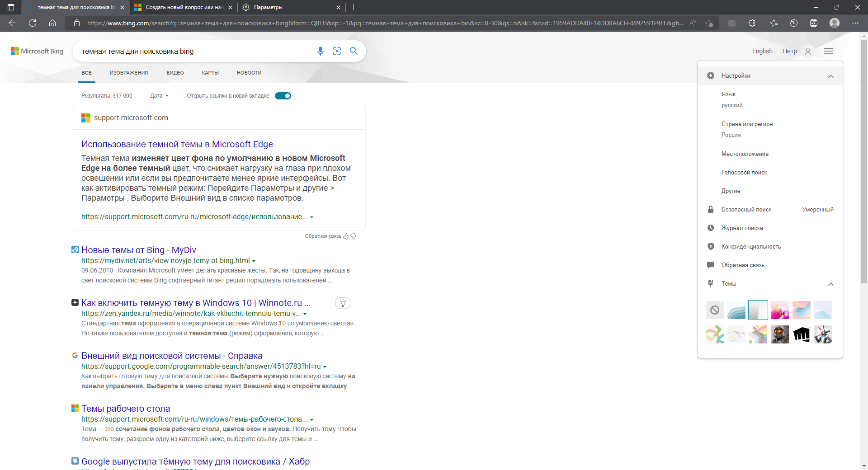Select the no-theme swatch
This screenshot has width=868, height=470.
click(715, 310)
